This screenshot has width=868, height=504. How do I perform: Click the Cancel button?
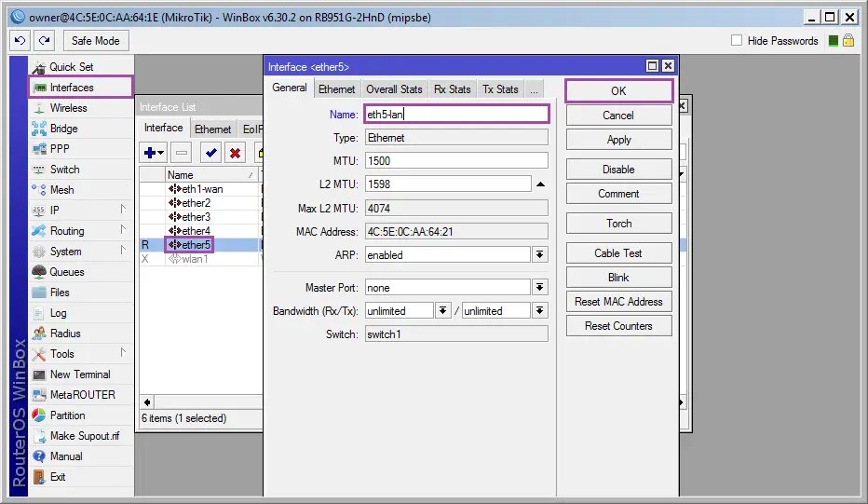click(x=619, y=116)
